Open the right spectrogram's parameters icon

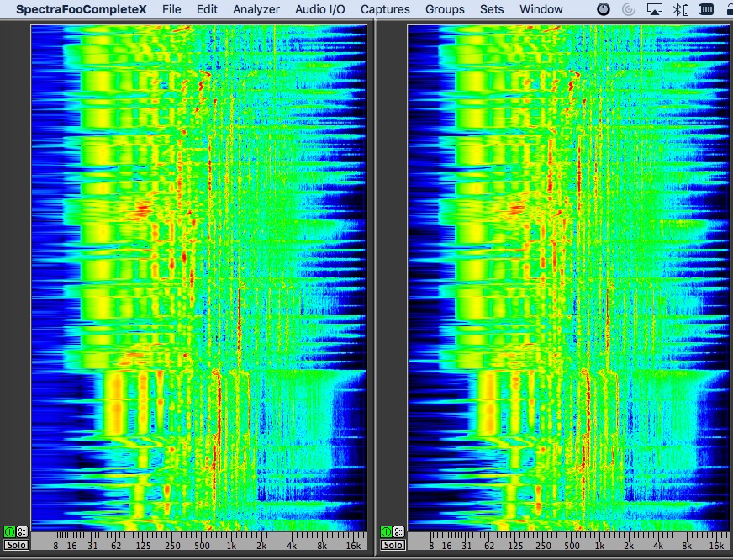click(398, 531)
